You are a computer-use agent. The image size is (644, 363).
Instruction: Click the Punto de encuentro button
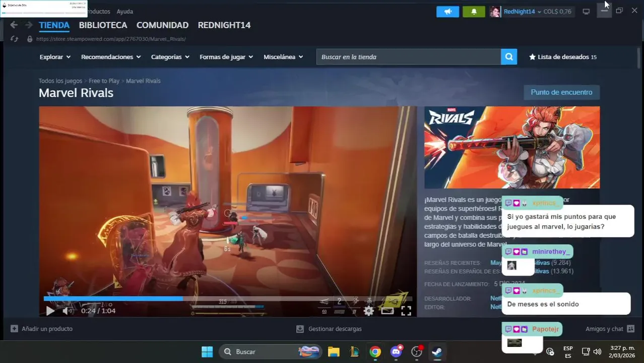(x=561, y=92)
